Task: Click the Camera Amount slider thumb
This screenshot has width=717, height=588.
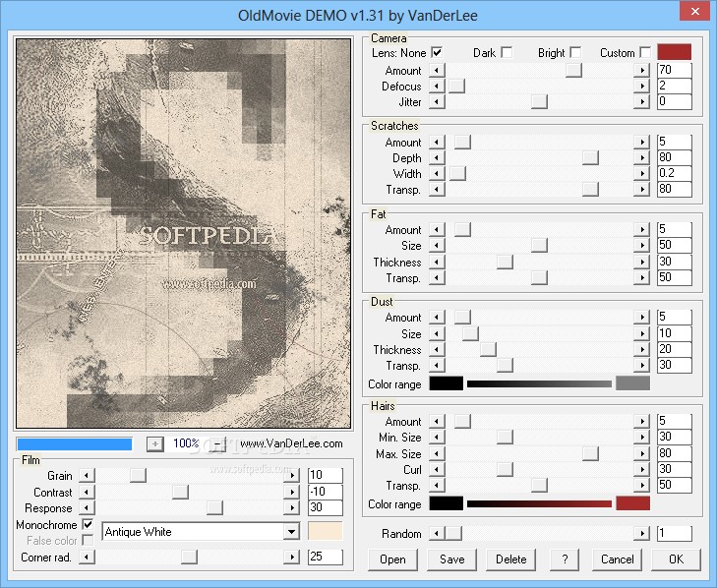Action: tap(573, 71)
